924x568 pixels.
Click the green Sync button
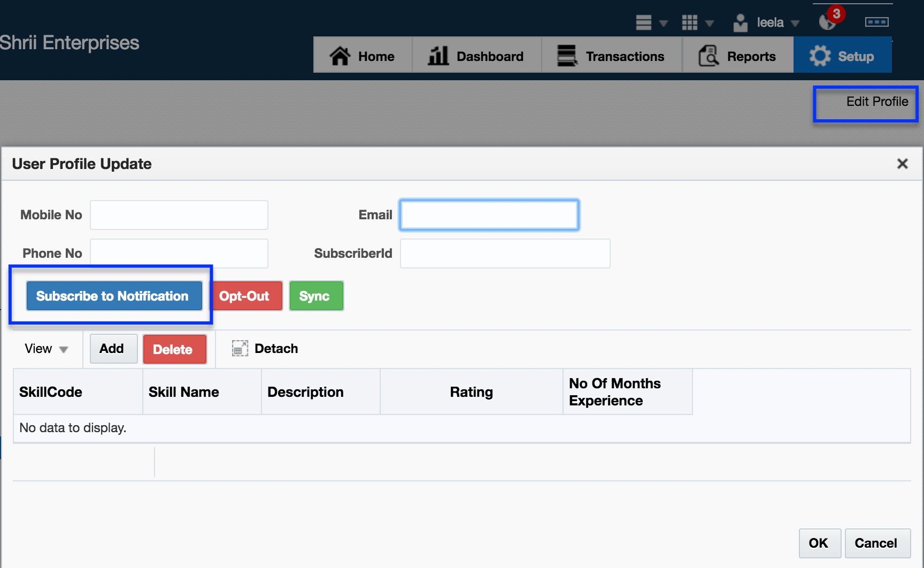coord(316,296)
